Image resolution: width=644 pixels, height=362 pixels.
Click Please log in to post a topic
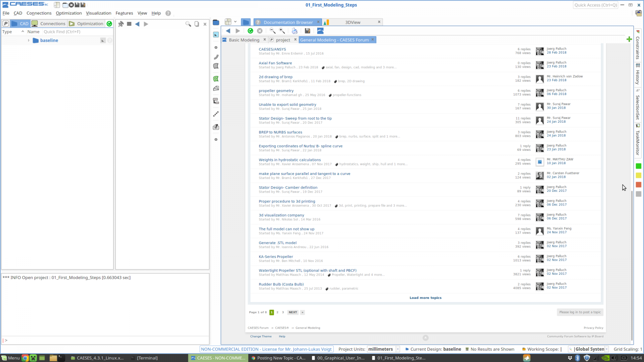pyautogui.click(x=580, y=312)
